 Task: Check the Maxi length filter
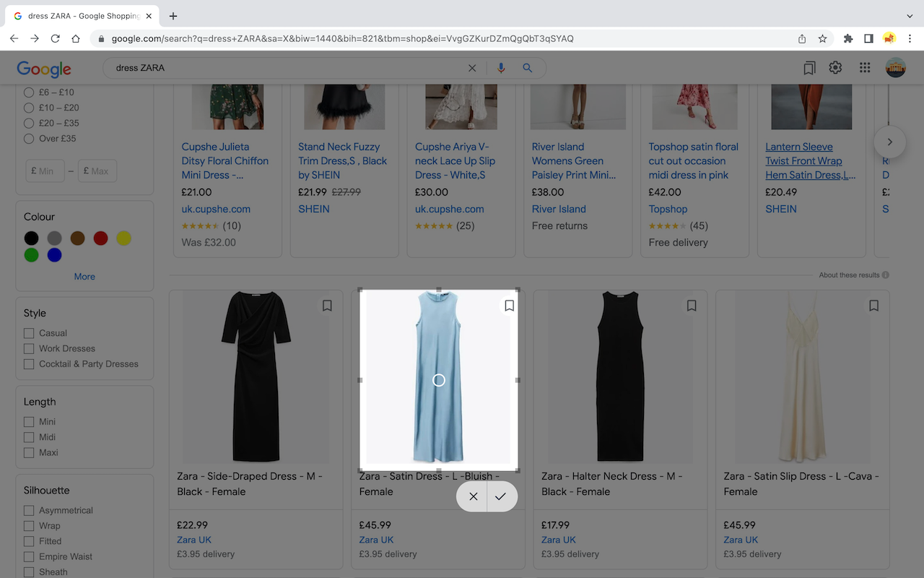click(29, 453)
